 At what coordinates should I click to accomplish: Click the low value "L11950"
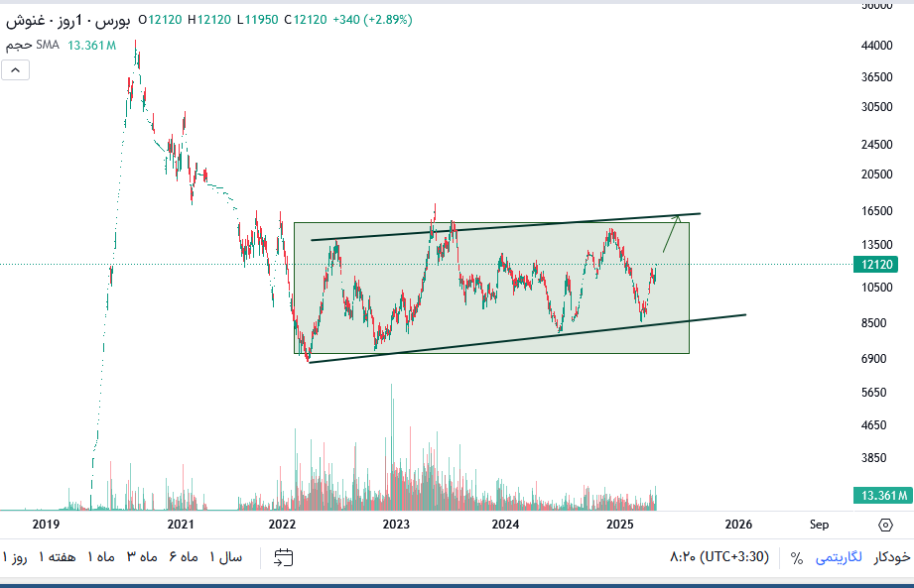tap(258, 20)
